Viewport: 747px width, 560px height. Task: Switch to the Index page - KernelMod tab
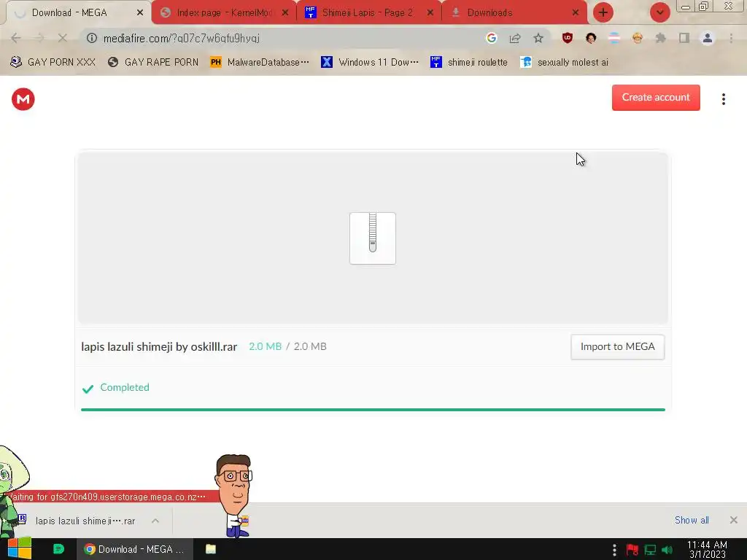[224, 13]
